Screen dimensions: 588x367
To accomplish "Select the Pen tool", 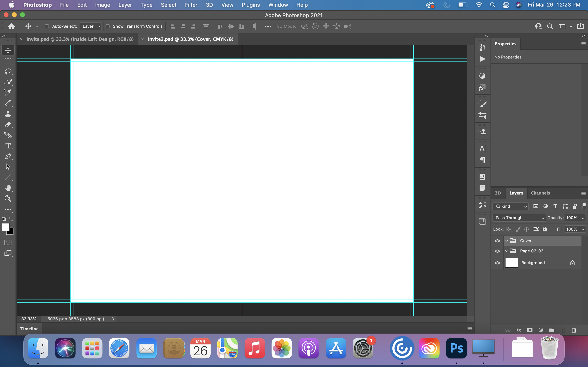I will click(x=8, y=156).
